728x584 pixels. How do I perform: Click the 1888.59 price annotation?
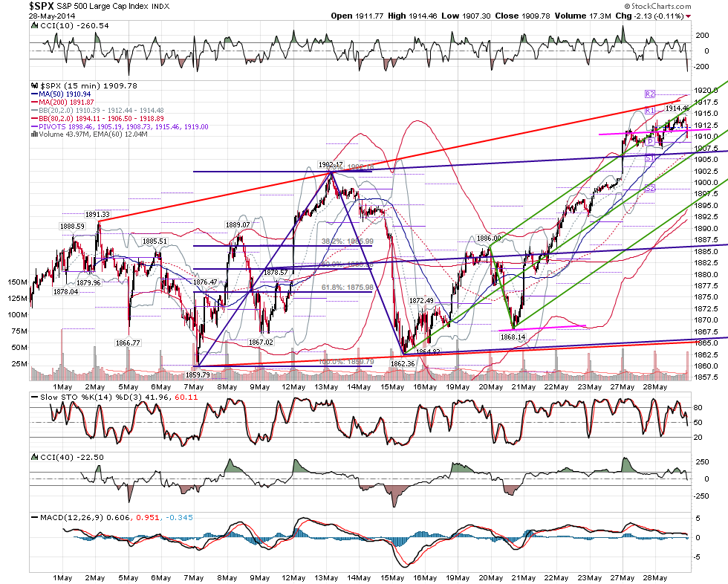(x=73, y=226)
